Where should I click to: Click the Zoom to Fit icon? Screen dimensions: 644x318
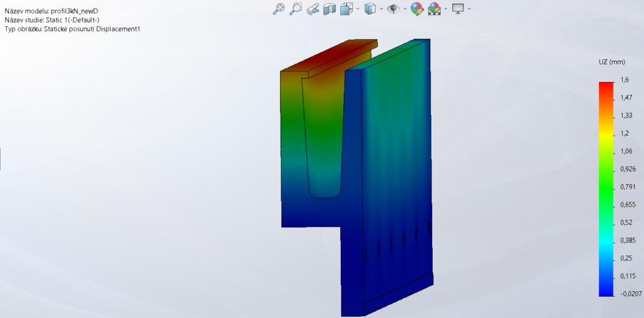pos(279,9)
